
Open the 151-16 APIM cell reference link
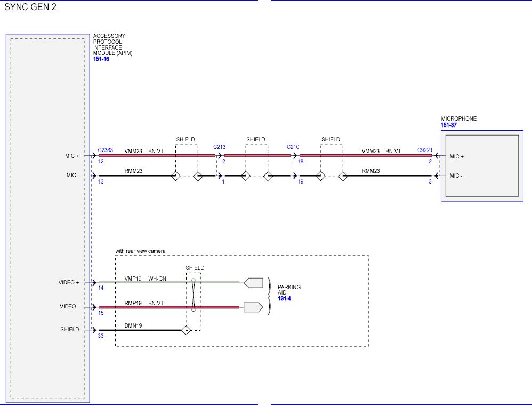click(x=101, y=59)
